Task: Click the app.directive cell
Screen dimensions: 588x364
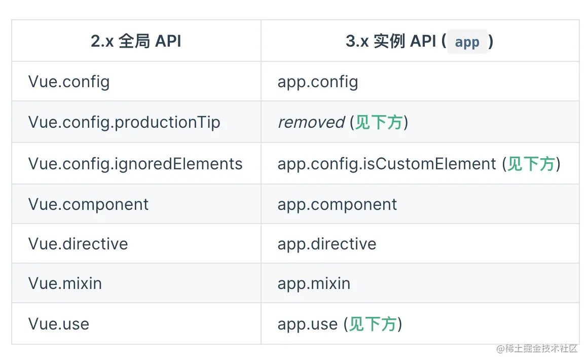Action: click(327, 244)
